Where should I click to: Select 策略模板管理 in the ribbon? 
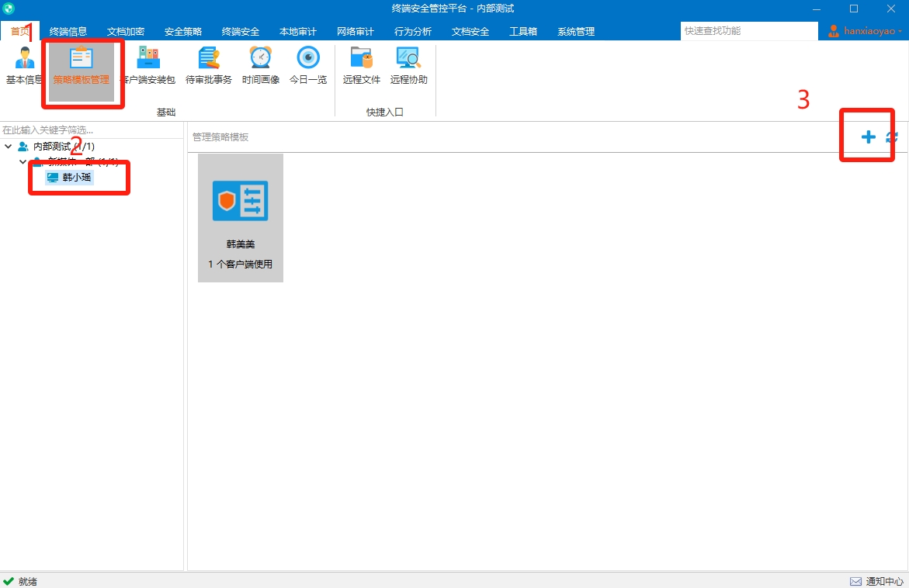pyautogui.click(x=82, y=65)
